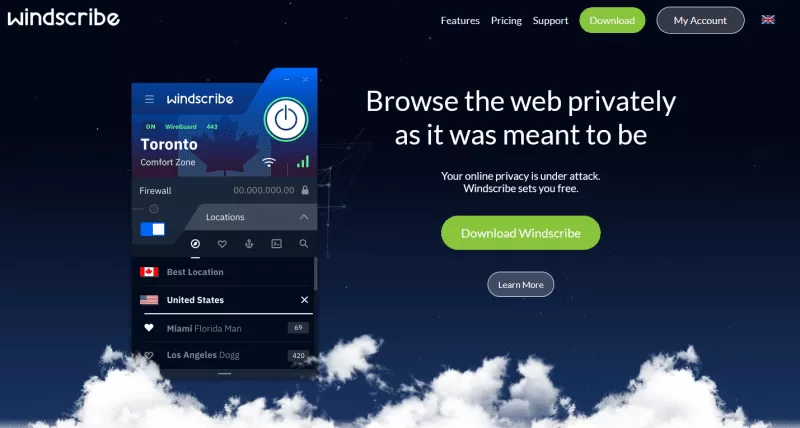Open the Pricing menu item
Image resolution: width=800 pixels, height=428 pixels.
click(x=506, y=20)
